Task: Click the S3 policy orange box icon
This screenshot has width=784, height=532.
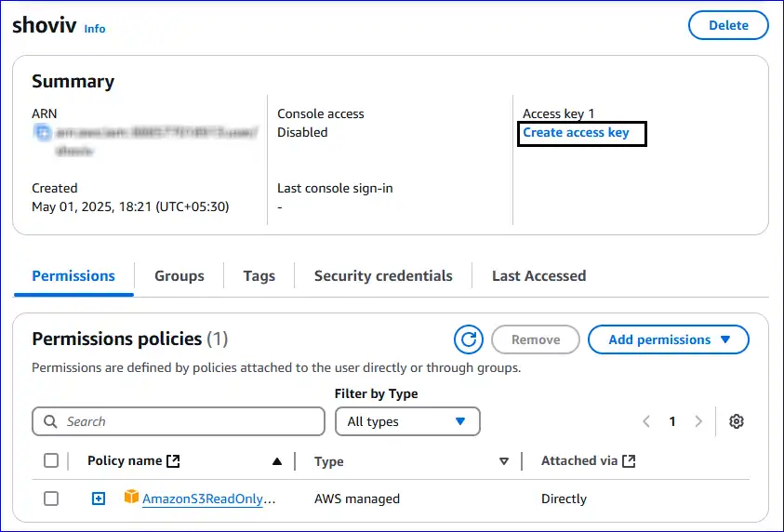Action: 131,497
